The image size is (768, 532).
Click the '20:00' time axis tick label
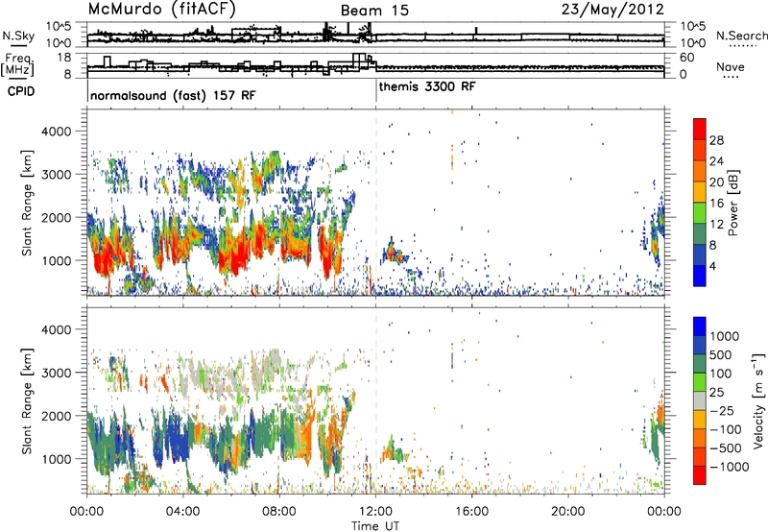[x=568, y=512]
